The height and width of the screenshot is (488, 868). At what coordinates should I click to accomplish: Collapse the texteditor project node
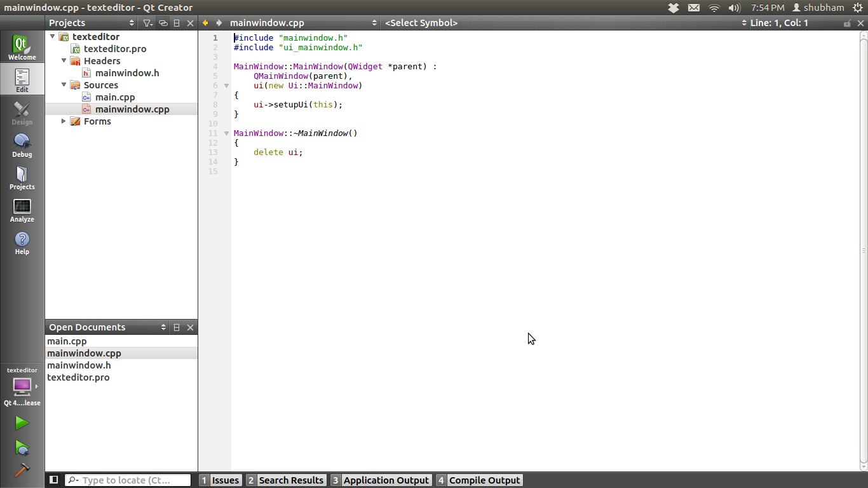52,37
